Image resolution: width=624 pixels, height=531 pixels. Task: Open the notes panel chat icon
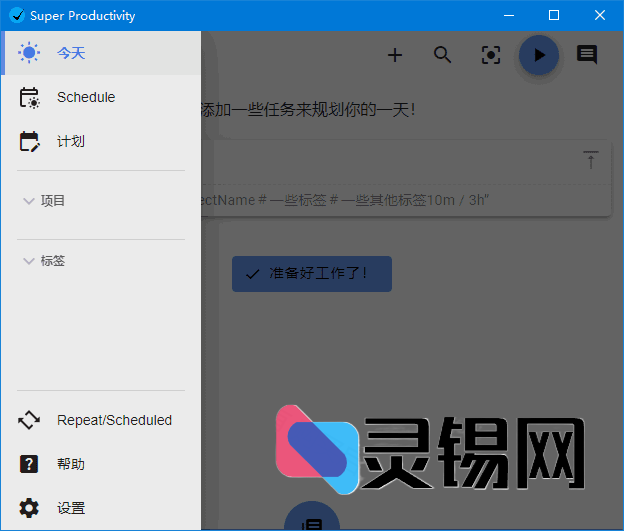click(587, 55)
